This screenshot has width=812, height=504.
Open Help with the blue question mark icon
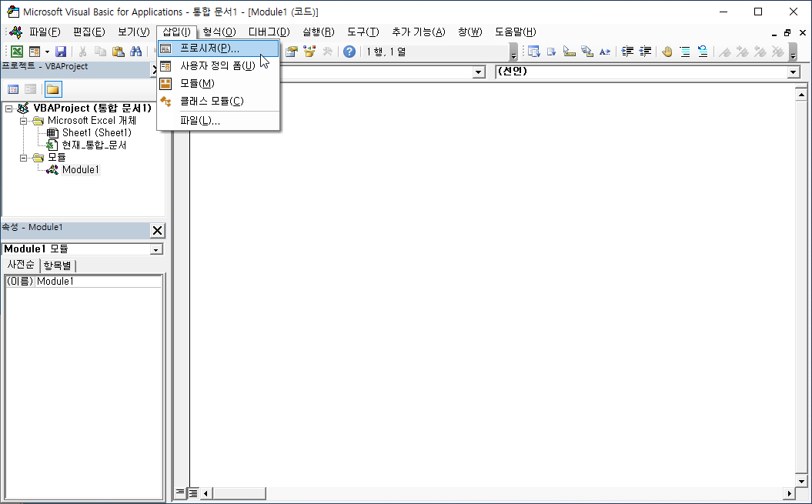[349, 52]
